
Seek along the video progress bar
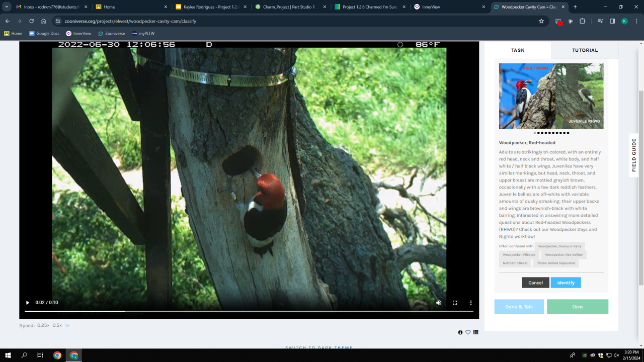pos(249,311)
